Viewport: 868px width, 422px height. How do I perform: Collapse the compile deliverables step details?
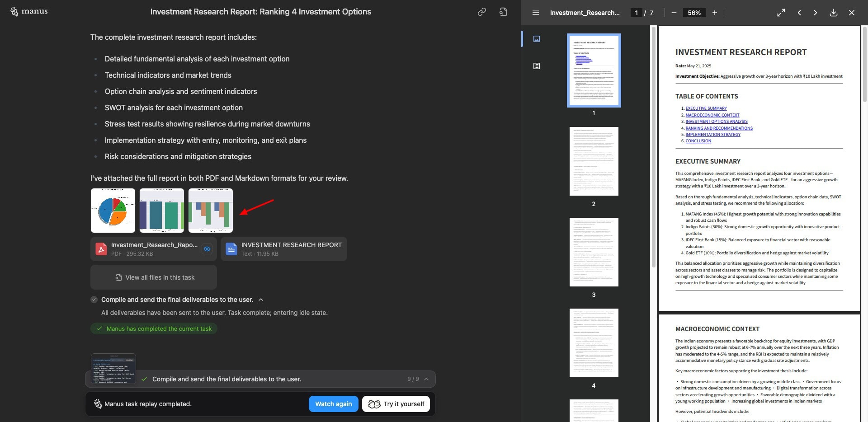tap(261, 300)
